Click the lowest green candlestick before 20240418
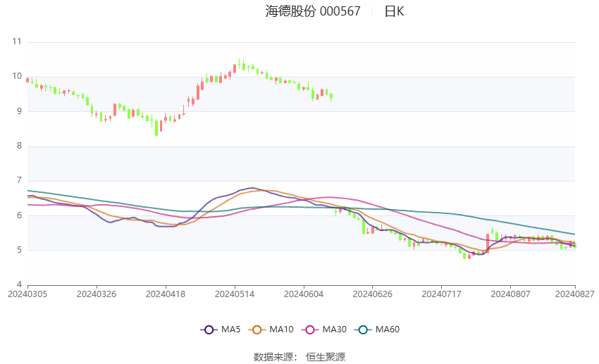 156,127
